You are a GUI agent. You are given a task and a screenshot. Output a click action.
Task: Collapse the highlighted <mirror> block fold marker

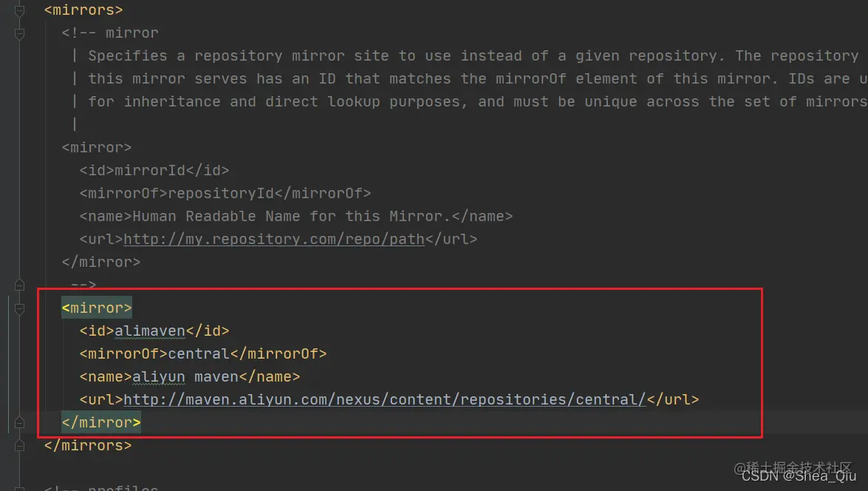click(19, 308)
